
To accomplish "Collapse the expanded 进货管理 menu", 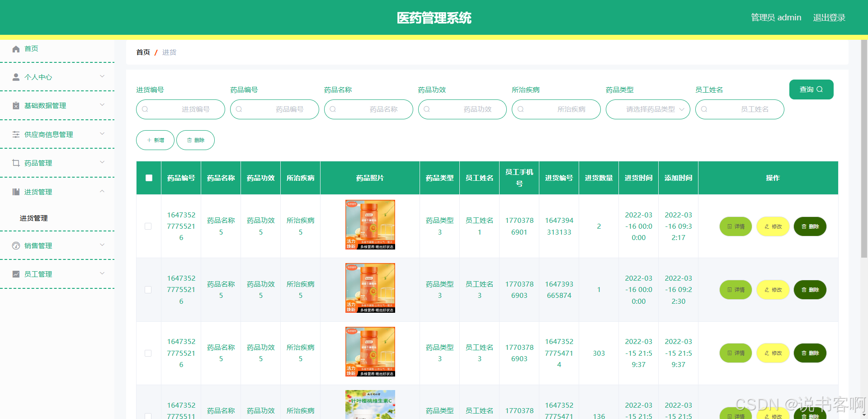I will [x=102, y=191].
